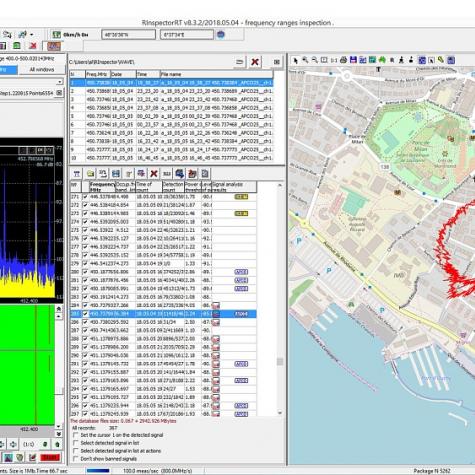Select signal row 297
475x475 pixels.
click(163, 414)
